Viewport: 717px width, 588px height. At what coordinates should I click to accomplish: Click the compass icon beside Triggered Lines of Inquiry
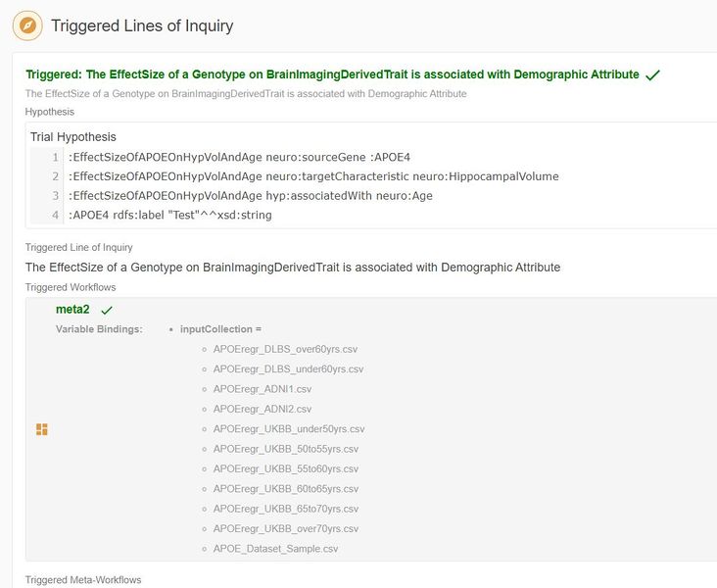(x=29, y=25)
